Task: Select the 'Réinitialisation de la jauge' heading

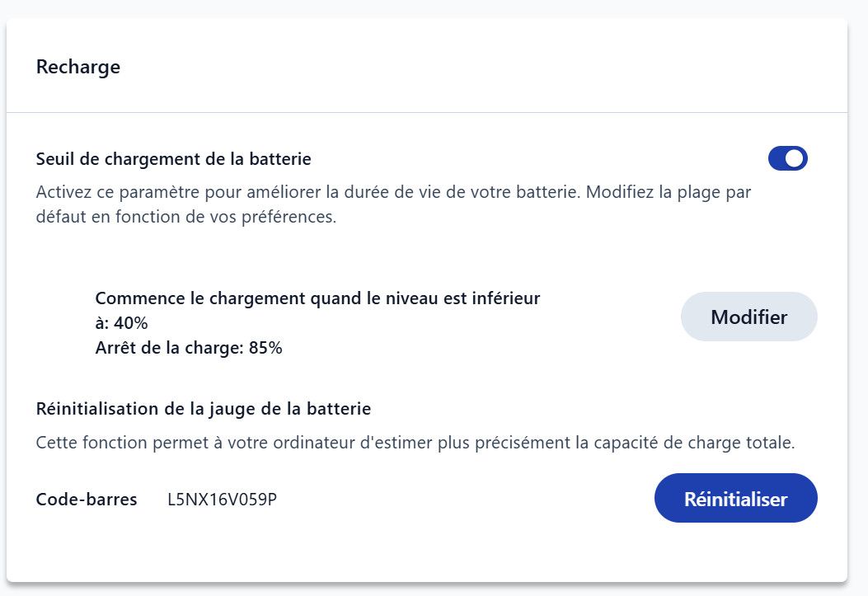Action: (x=204, y=408)
